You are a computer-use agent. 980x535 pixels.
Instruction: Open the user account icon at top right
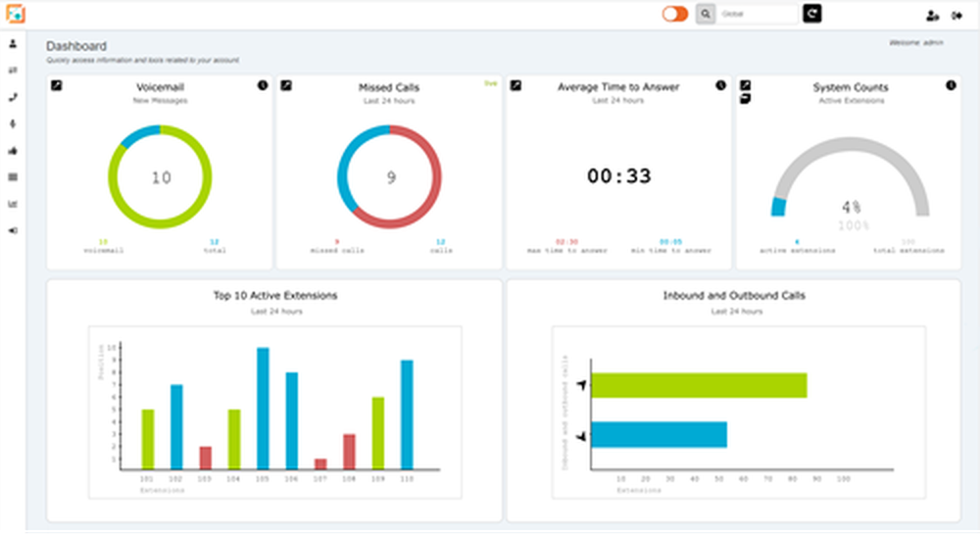(x=933, y=16)
